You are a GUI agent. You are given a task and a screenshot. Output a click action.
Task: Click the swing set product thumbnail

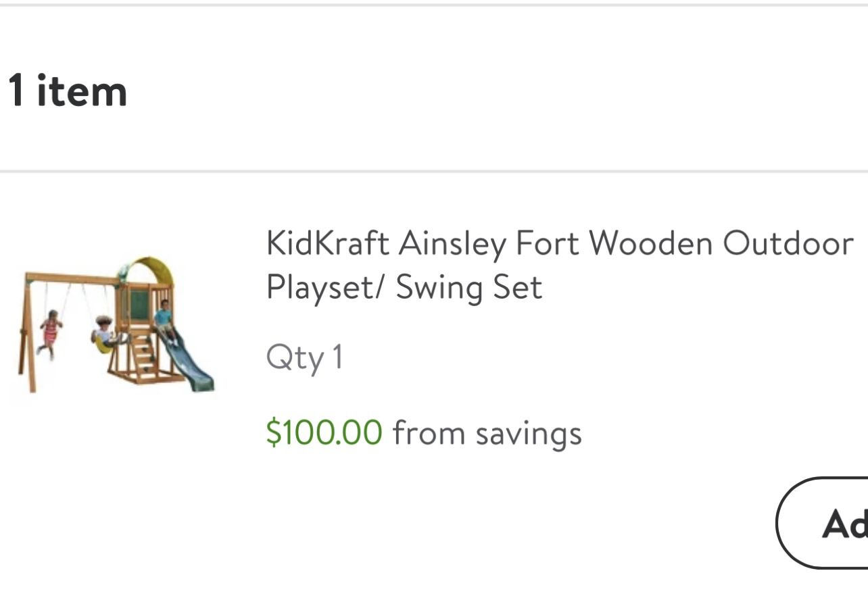click(116, 324)
